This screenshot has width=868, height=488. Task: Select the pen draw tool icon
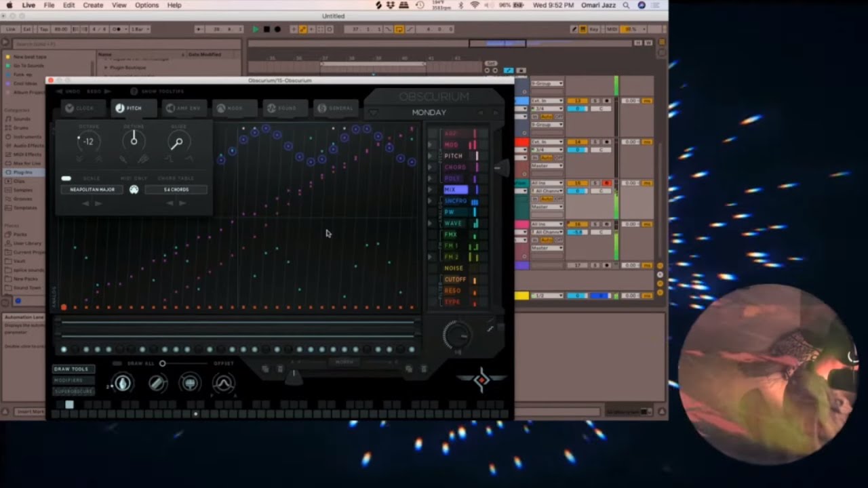pos(122,384)
